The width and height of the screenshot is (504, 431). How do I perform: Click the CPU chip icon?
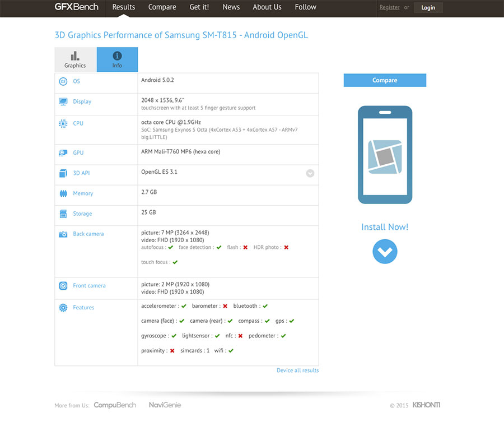63,123
